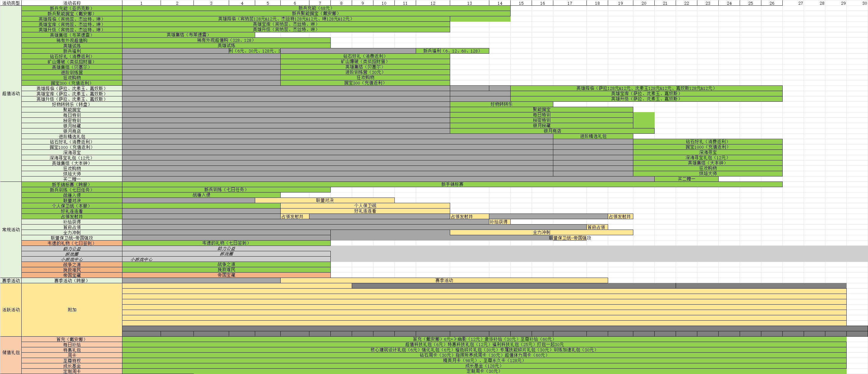Select the yellow 首府占领 cell

pos(597,227)
